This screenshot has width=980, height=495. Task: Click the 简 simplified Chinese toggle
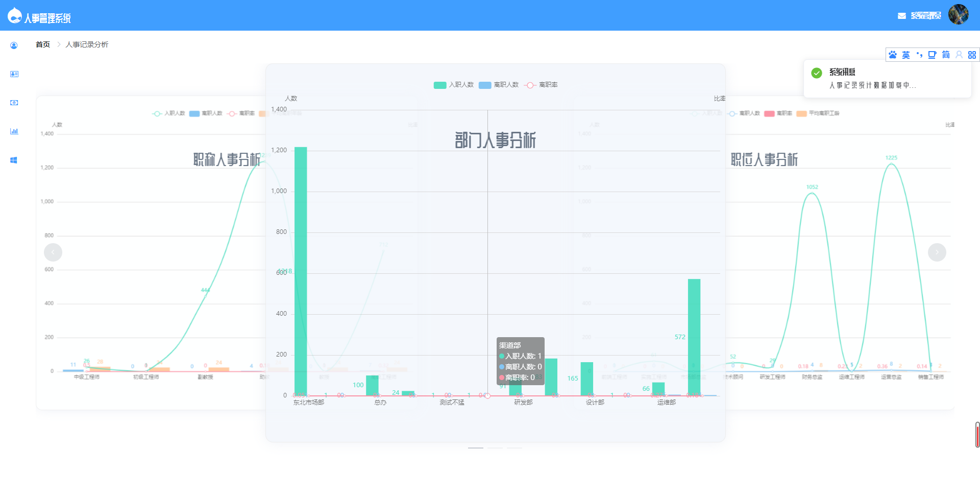(x=946, y=55)
